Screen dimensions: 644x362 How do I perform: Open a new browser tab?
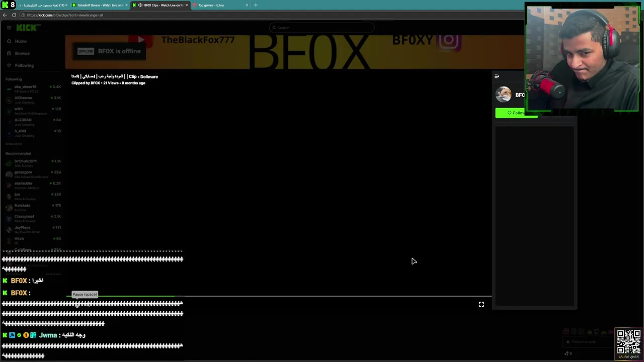(x=256, y=5)
